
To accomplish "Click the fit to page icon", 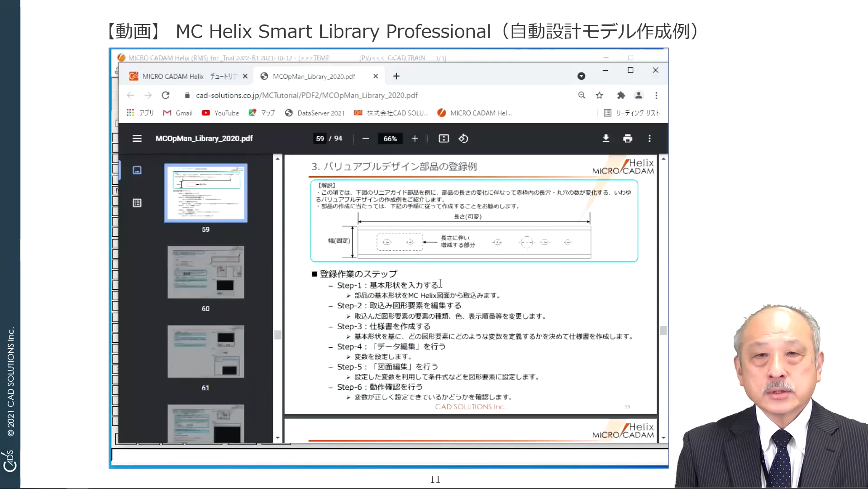I will pos(444,139).
